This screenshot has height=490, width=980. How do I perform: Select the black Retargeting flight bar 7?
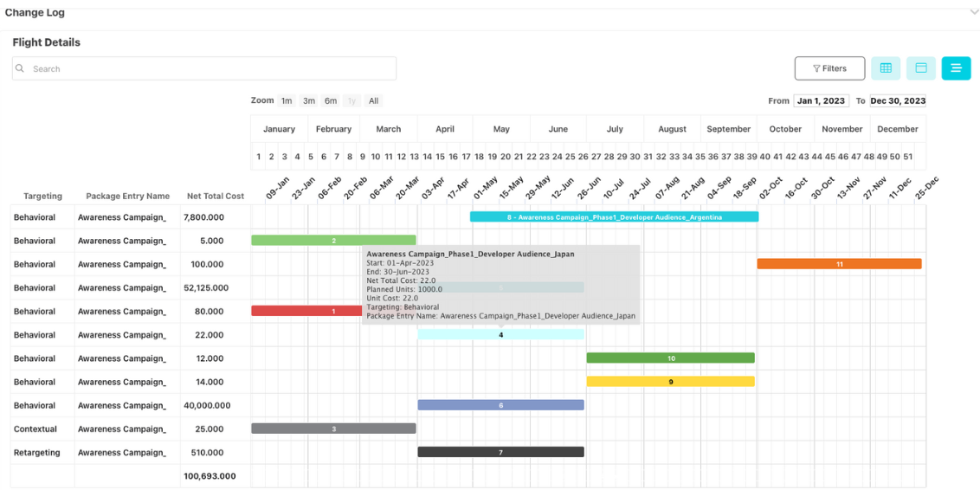pyautogui.click(x=500, y=452)
